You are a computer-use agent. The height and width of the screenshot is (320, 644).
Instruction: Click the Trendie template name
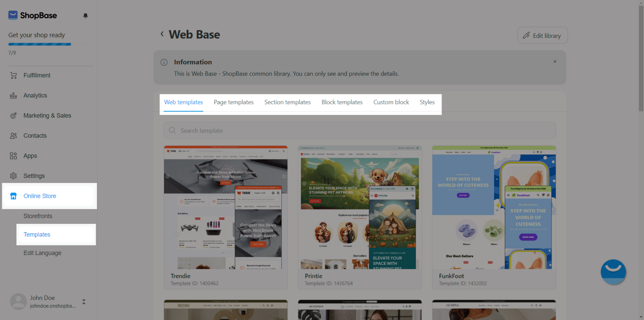pos(180,276)
